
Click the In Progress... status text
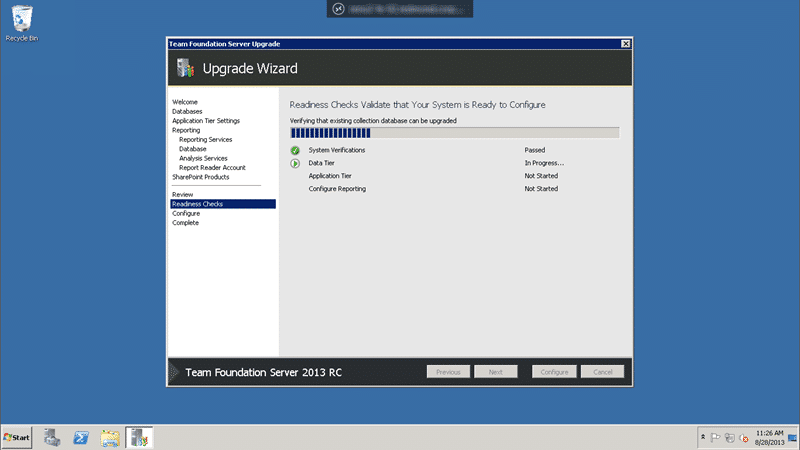[544, 163]
